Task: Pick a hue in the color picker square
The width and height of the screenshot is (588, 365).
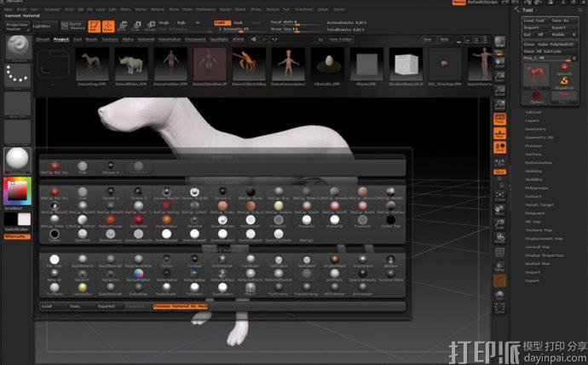Action: click(17, 191)
